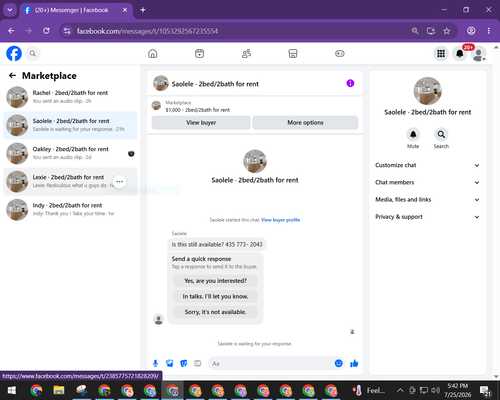Image resolution: width=500 pixels, height=400 pixels.
Task: Expand Media, files and links section
Action: [427, 200]
